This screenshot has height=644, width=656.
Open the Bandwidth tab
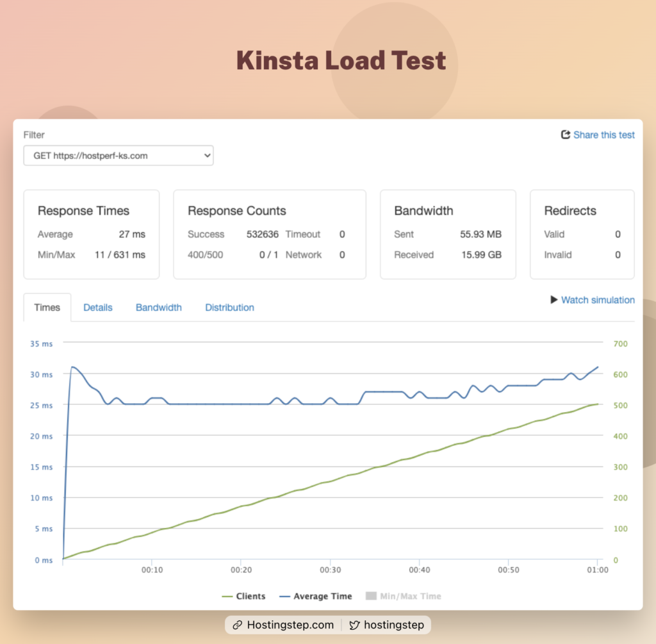(x=159, y=308)
